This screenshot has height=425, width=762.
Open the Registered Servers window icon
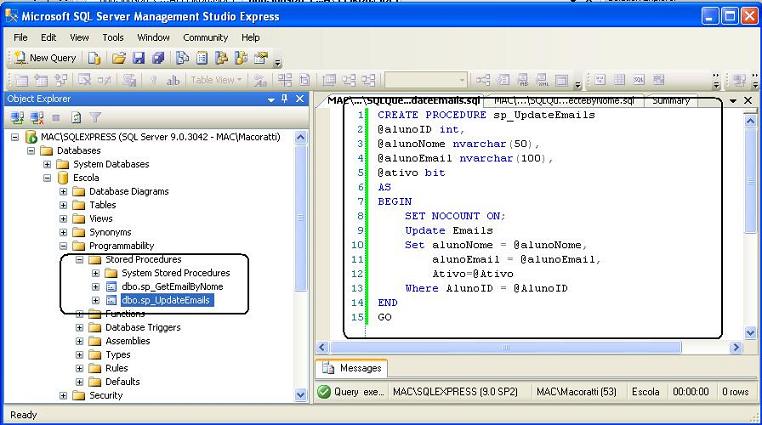click(x=182, y=58)
